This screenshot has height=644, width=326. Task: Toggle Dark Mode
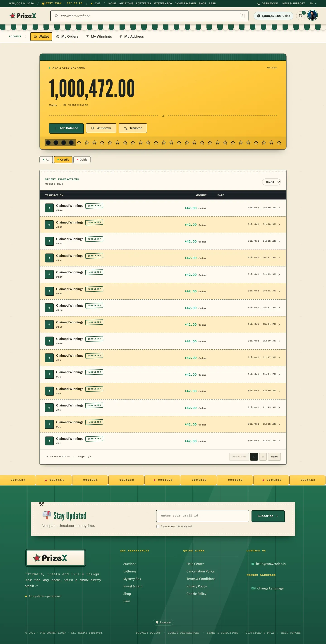click(x=267, y=3)
